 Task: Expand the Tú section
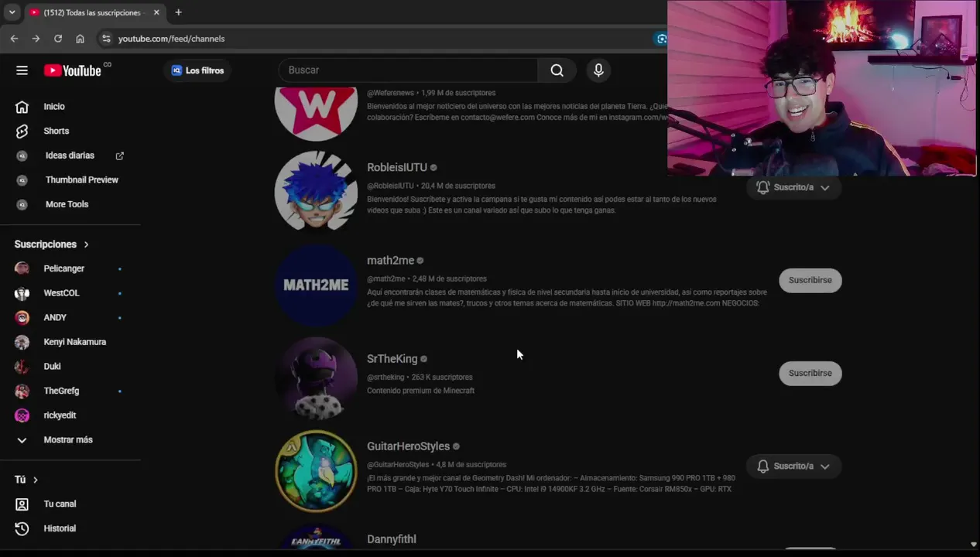[26, 480]
